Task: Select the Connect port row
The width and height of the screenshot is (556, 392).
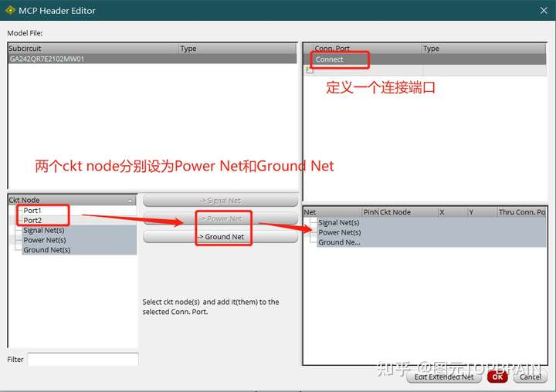Action: click(x=425, y=59)
